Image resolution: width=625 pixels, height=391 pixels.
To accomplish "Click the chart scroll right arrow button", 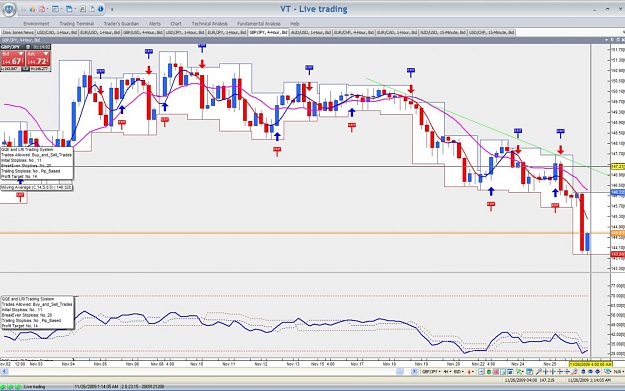I will coord(414,371).
